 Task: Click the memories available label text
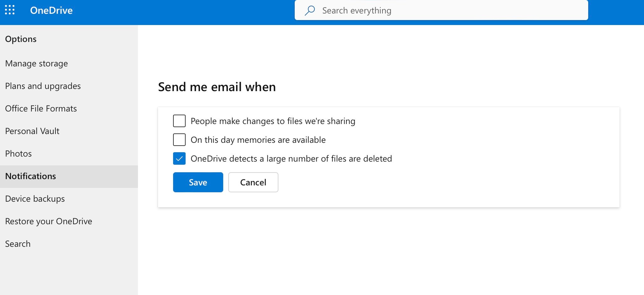click(258, 140)
